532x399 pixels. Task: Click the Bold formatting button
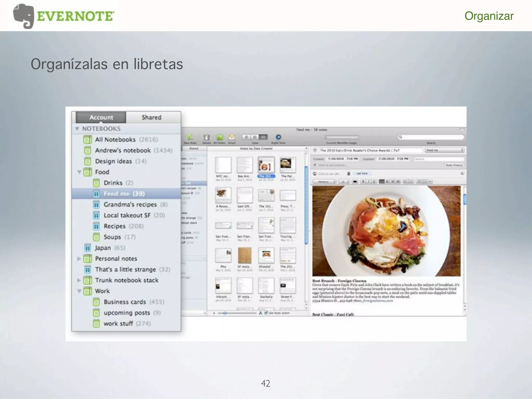click(363, 181)
